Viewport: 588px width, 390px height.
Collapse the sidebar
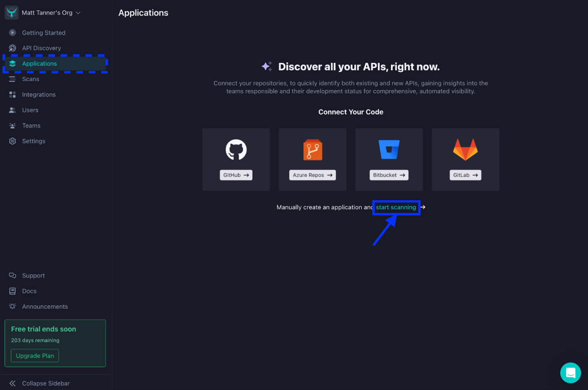click(40, 383)
